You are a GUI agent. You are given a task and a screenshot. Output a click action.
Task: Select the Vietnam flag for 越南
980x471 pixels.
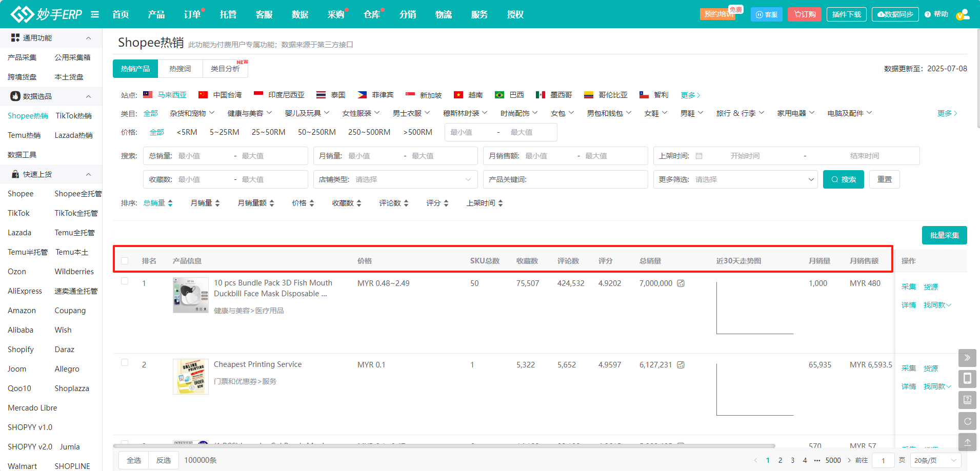pos(458,95)
